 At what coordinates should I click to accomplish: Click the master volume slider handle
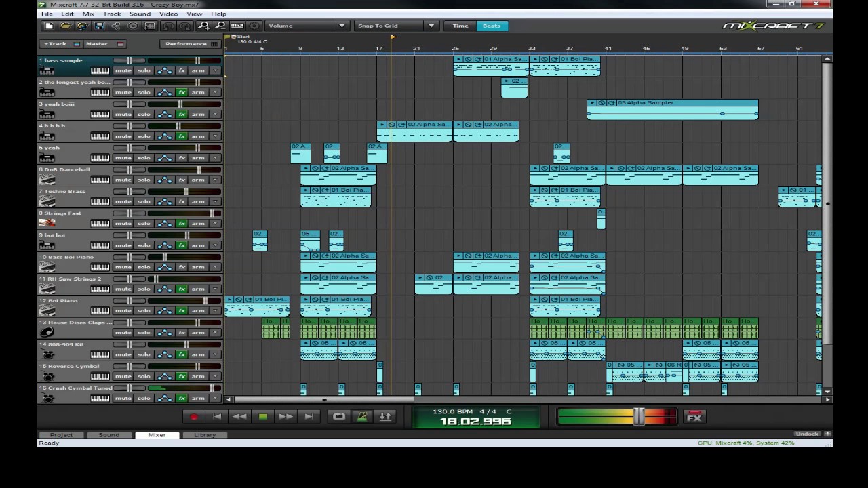[x=639, y=417]
